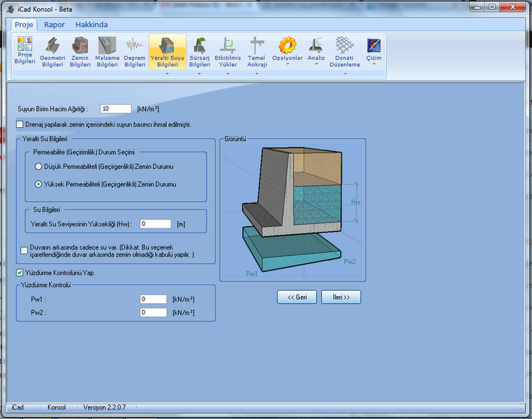Viewport: 532px width, 419px height.
Task: Click the İleri >> button
Action: (x=341, y=297)
